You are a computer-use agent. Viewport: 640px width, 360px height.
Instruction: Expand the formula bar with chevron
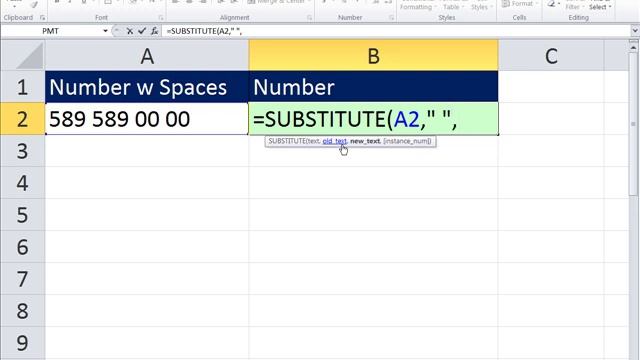tap(635, 31)
